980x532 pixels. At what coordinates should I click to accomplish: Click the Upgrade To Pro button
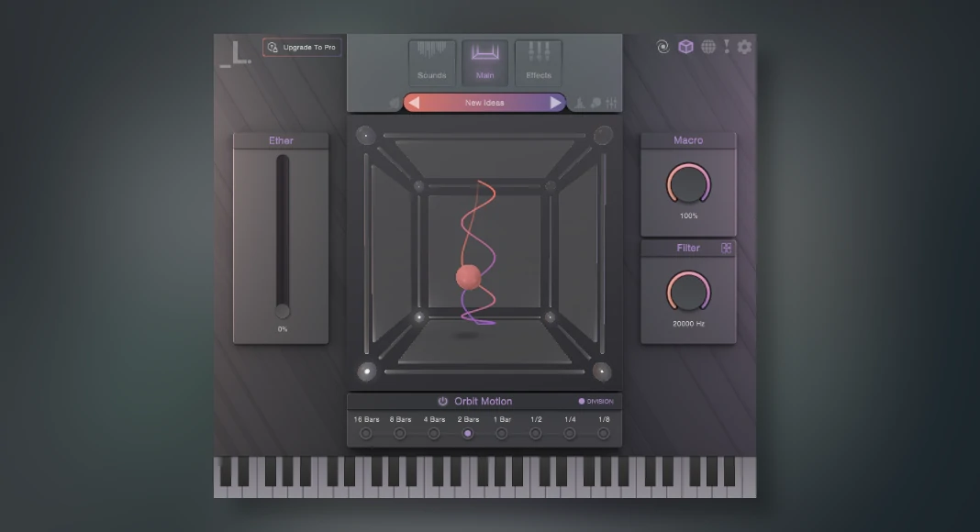coord(302,47)
